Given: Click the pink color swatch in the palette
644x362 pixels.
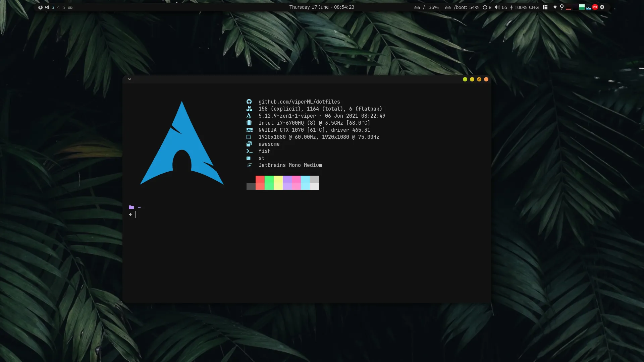Looking at the screenshot, I should [296, 183].
